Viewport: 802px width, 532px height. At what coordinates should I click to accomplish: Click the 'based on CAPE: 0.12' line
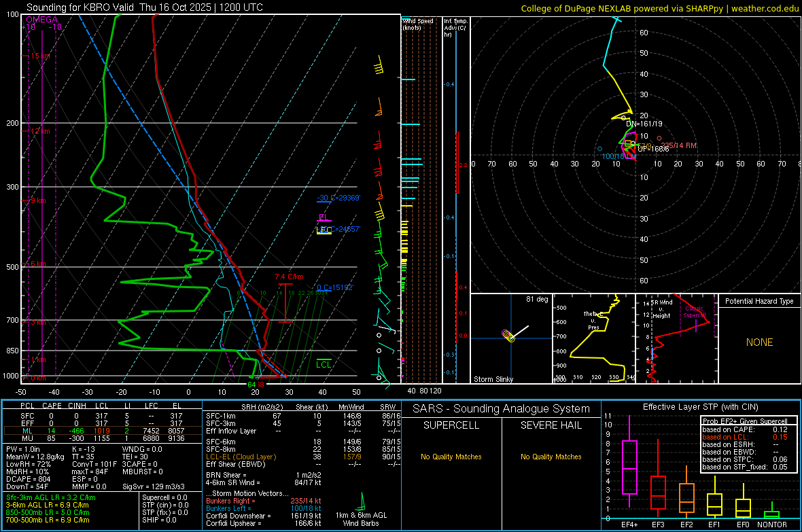[745, 429]
